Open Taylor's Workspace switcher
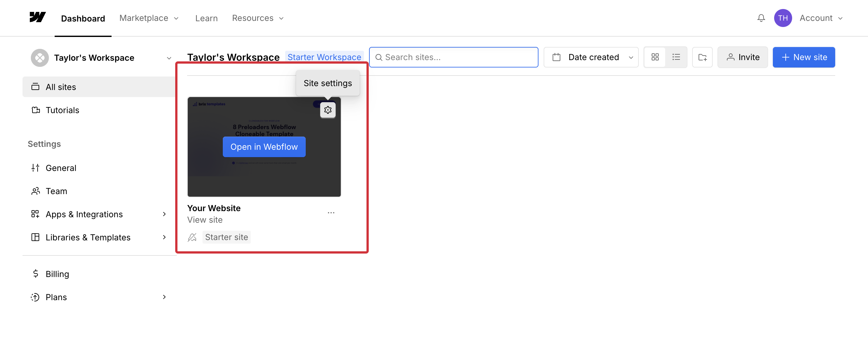The image size is (868, 340). pyautogui.click(x=101, y=58)
